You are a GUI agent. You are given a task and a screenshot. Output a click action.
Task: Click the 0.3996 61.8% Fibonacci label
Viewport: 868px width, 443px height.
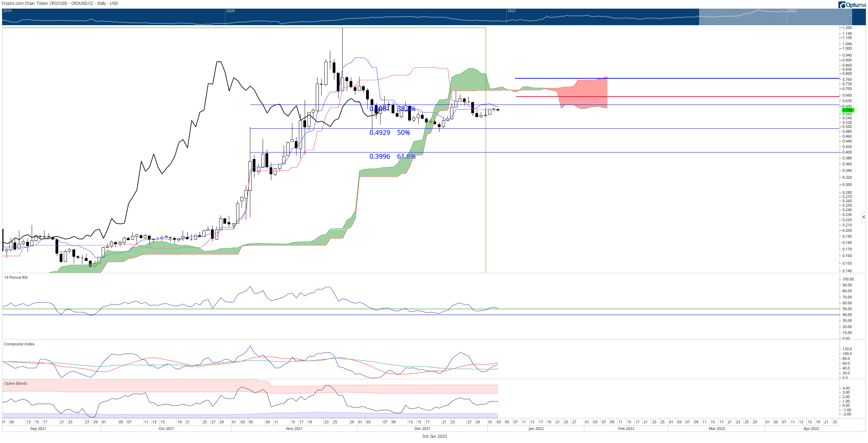[x=392, y=157]
